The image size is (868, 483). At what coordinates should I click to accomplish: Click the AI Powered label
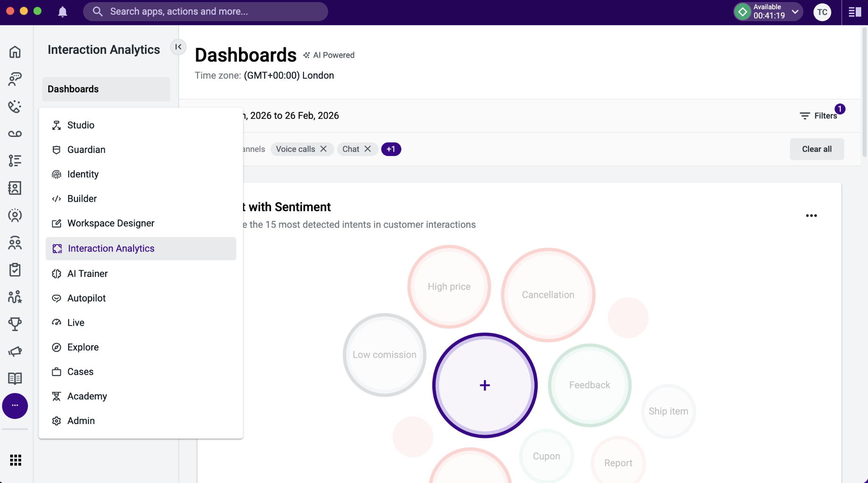pos(328,55)
